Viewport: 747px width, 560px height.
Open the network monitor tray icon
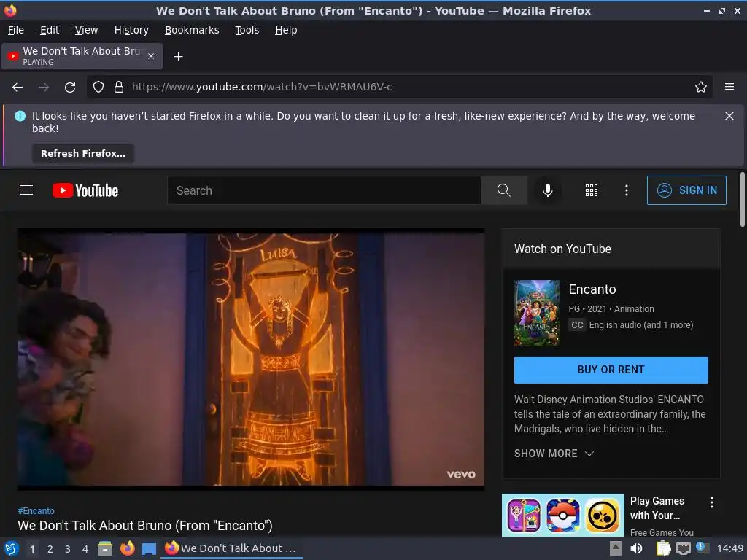683,548
